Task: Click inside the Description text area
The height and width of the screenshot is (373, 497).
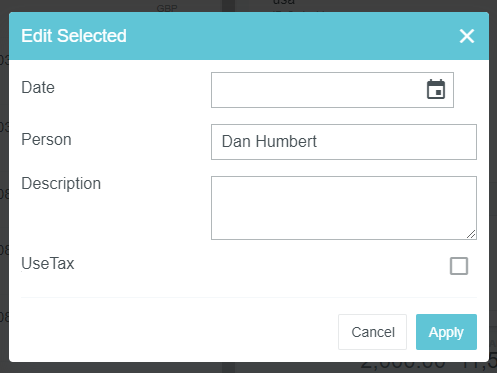Action: click(344, 208)
